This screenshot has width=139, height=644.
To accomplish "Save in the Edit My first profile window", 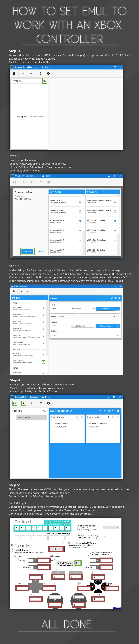I will [x=14, y=291].
